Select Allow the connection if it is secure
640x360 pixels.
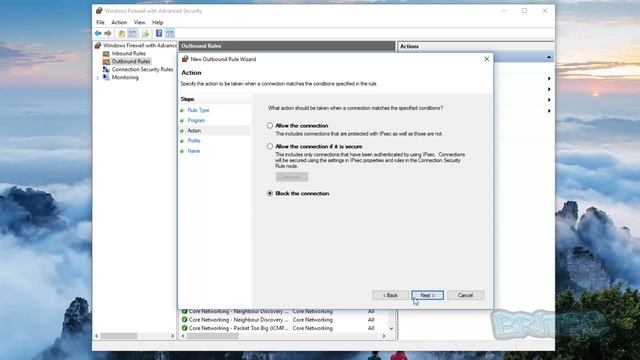(x=270, y=146)
